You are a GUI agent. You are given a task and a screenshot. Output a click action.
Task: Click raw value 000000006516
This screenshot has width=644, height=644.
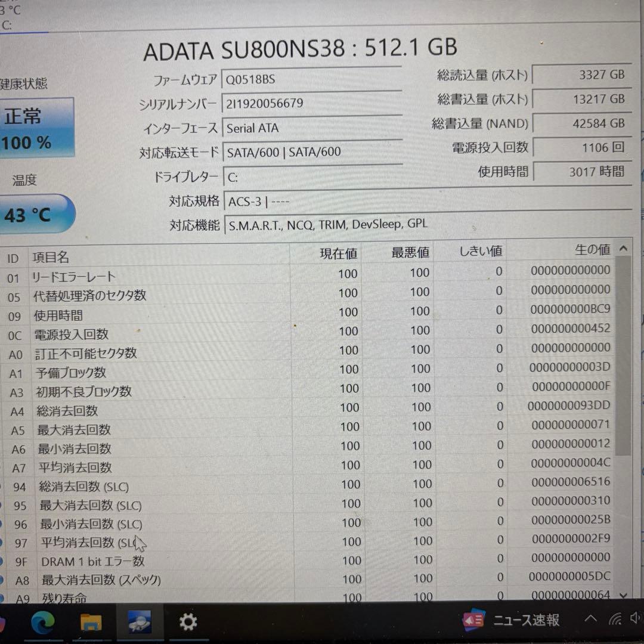[571, 481]
